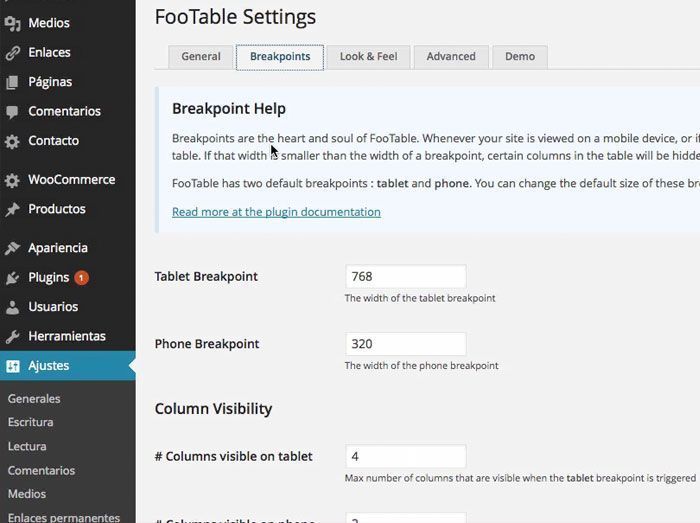
Task: Go to Comentarios under Ajustes submenu
Action: [x=41, y=470]
